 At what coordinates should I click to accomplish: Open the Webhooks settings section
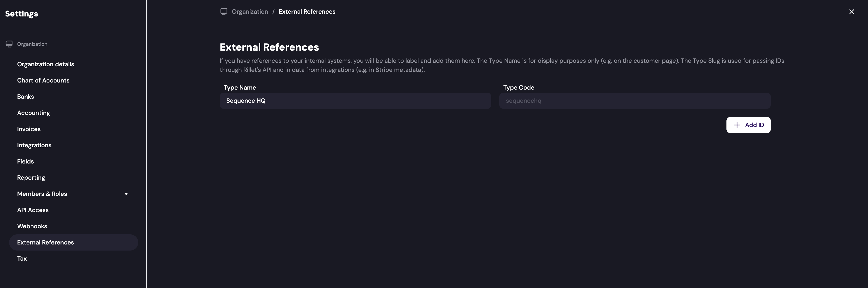click(32, 226)
